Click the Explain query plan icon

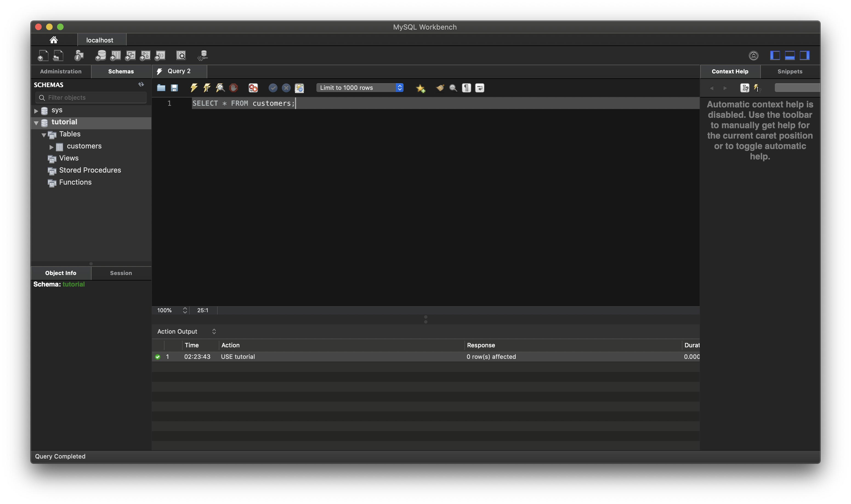click(x=220, y=88)
